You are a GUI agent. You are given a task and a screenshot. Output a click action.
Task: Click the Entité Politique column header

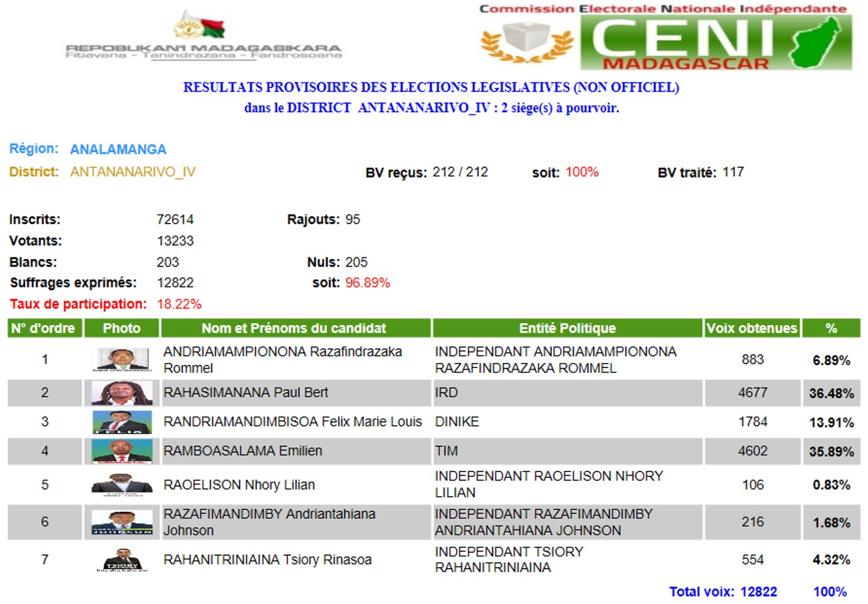[x=567, y=328]
